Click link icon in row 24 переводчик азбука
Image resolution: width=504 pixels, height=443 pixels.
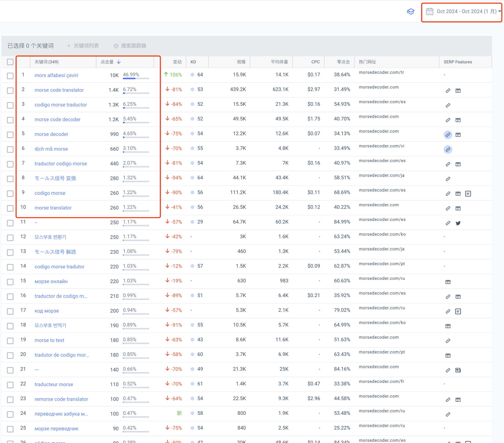(x=448, y=415)
